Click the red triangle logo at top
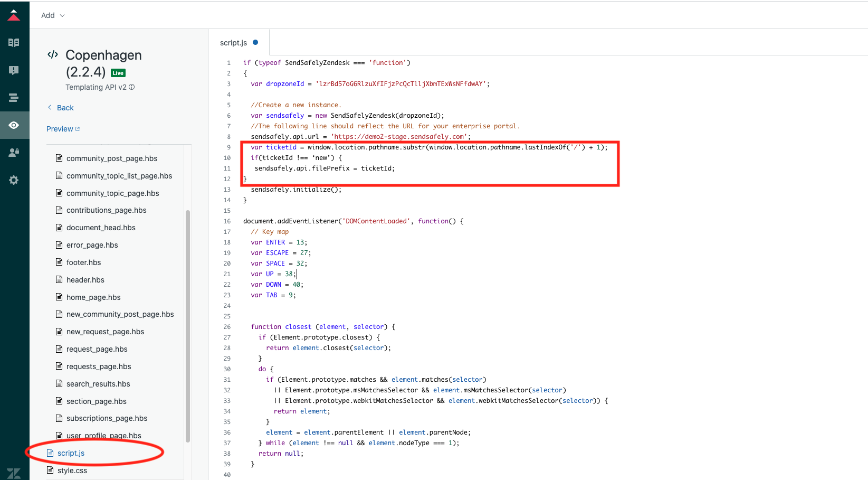Image resolution: width=868 pixels, height=480 pixels. pos(14,15)
